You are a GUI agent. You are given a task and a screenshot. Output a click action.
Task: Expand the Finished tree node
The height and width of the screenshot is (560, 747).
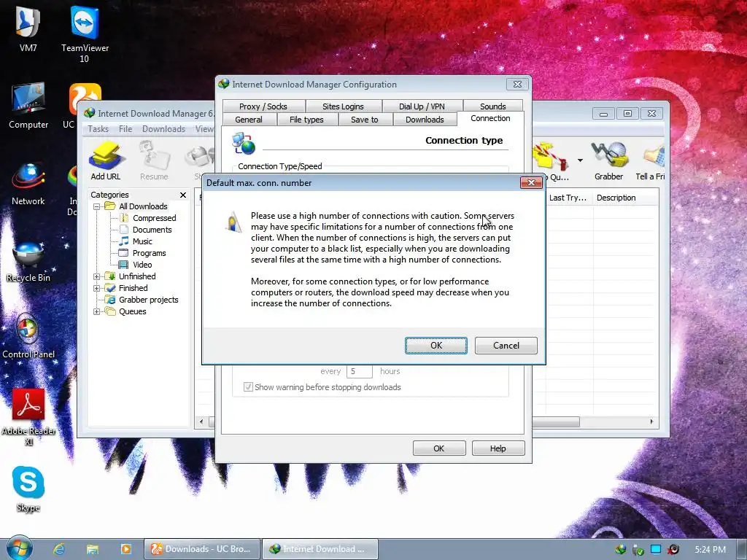(97, 288)
